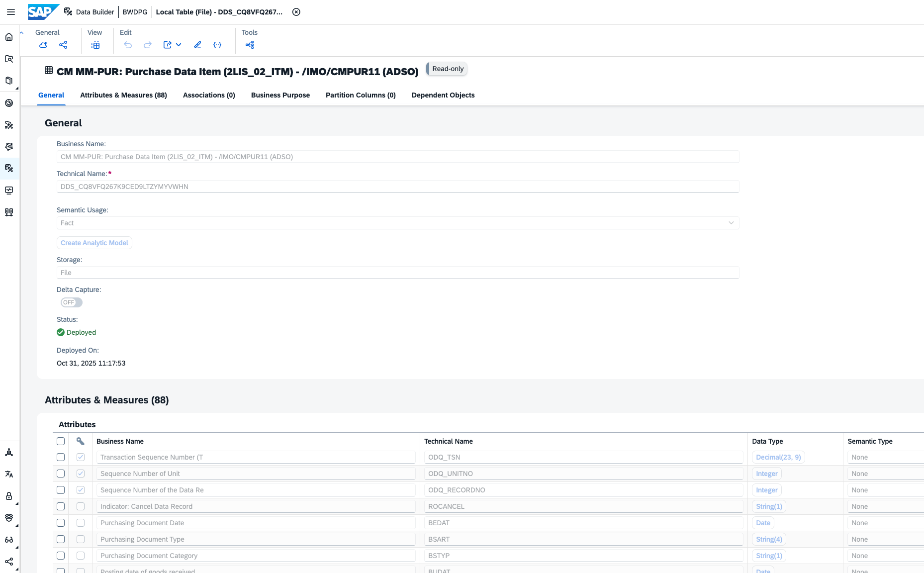Open the Dependent Objects tab
Image resolution: width=924 pixels, height=573 pixels.
(x=443, y=95)
